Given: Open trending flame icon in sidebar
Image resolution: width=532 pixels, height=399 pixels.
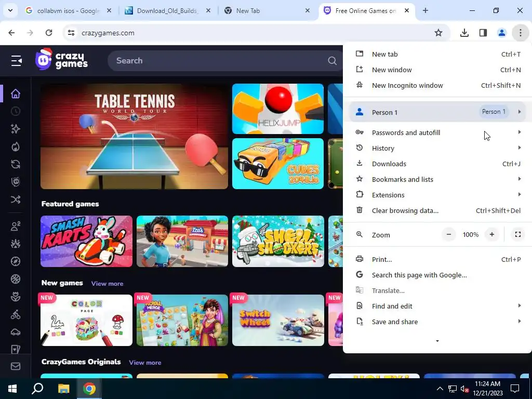Looking at the screenshot, I should pos(16,147).
